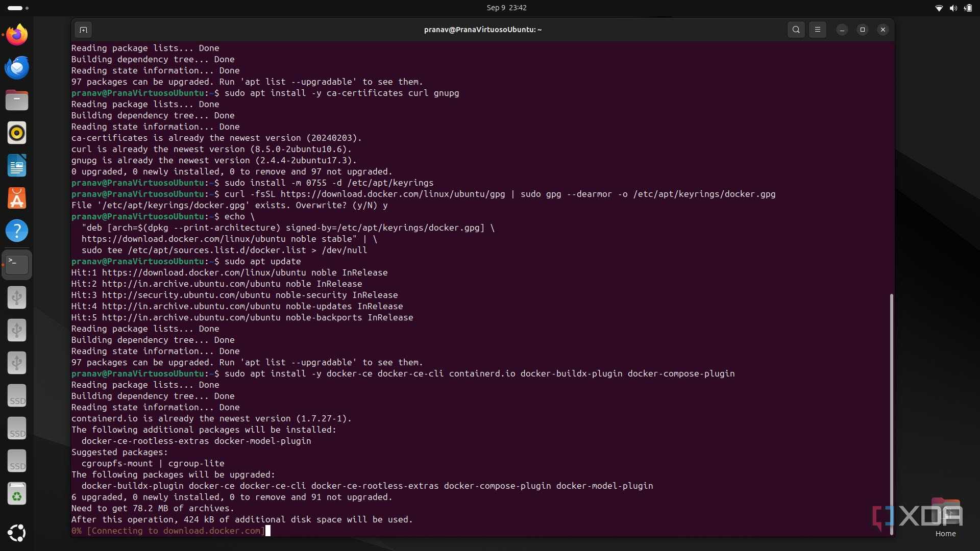The image size is (980, 551).
Task: Open a new terminal tab
Action: click(x=83, y=30)
